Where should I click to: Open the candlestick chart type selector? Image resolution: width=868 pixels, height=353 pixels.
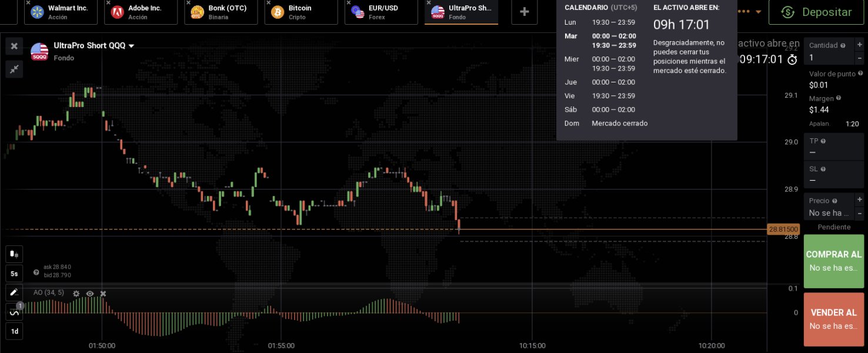14,254
